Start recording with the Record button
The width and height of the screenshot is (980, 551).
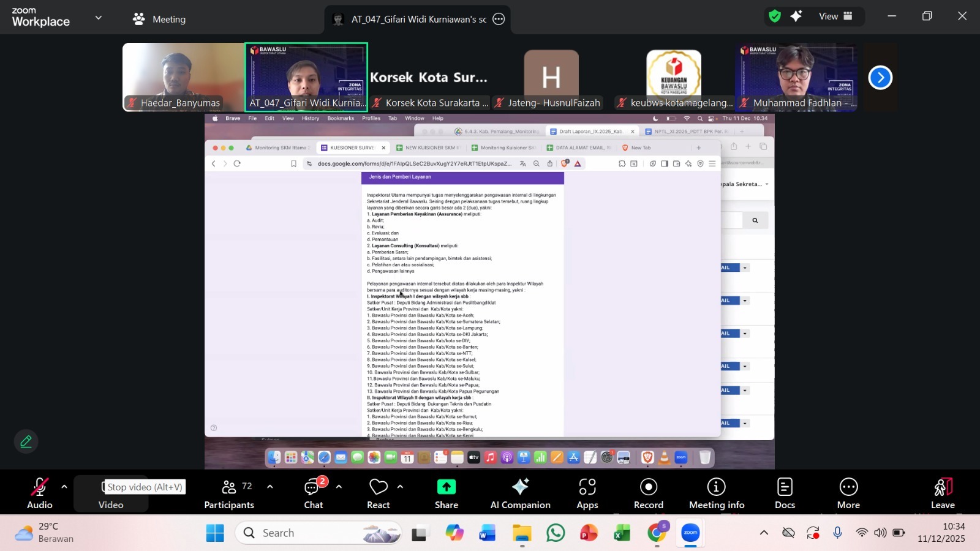(x=648, y=493)
